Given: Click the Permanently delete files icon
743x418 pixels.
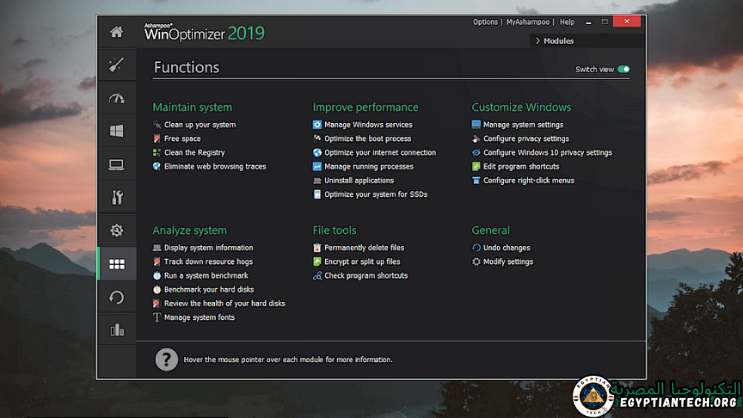Looking at the screenshot, I should click(x=317, y=248).
